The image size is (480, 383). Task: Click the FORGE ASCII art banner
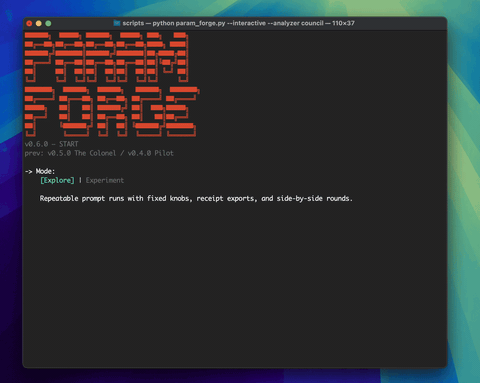pyautogui.click(x=112, y=111)
